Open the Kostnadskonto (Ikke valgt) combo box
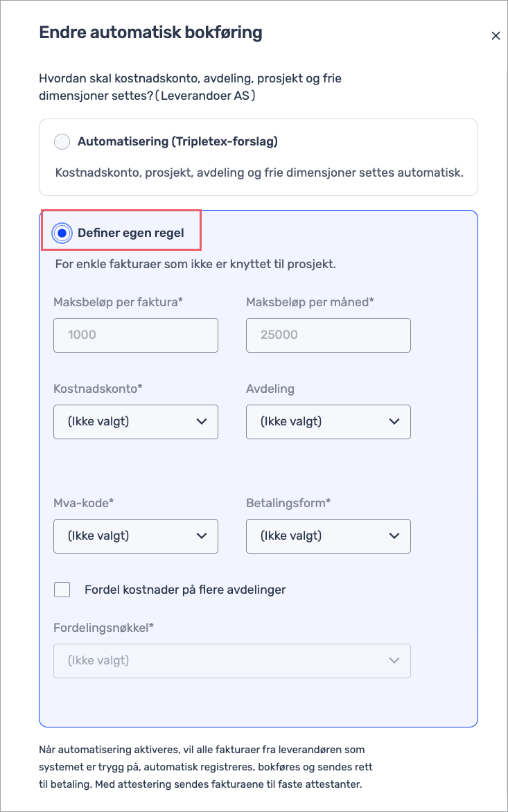This screenshot has height=812, width=508. [x=125, y=421]
